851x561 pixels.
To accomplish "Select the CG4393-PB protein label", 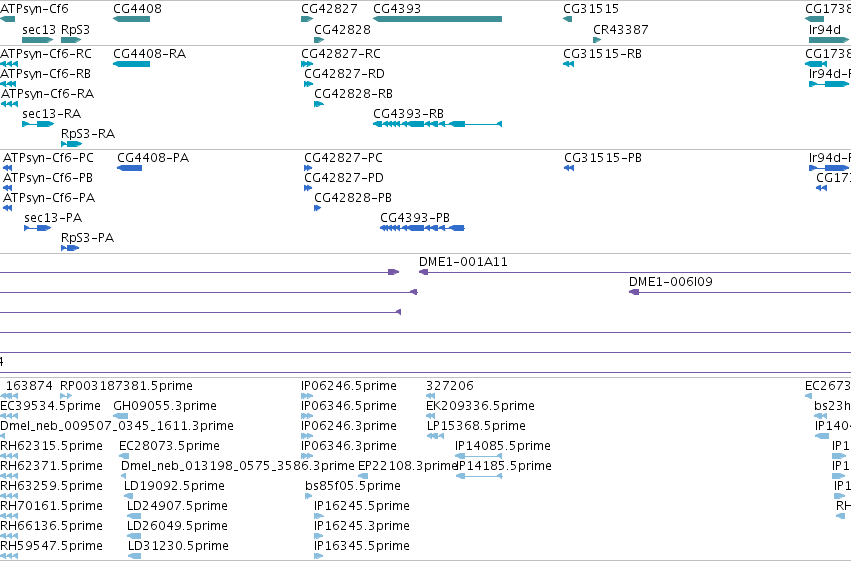I will click(x=415, y=218).
